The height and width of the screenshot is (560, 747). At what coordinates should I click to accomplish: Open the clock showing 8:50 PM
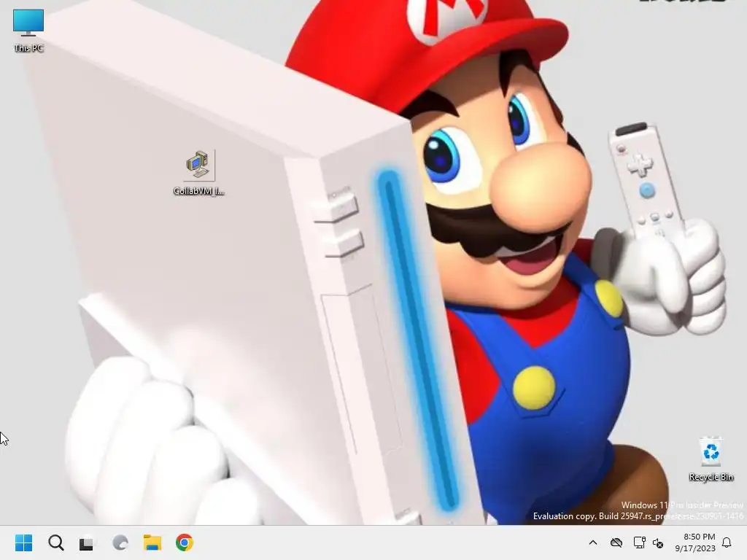coord(695,542)
